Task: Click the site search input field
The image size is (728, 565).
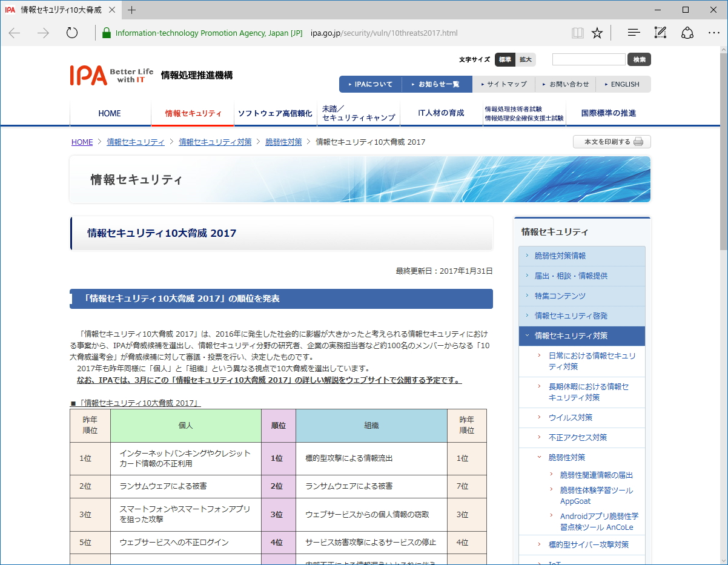Action: tap(589, 59)
